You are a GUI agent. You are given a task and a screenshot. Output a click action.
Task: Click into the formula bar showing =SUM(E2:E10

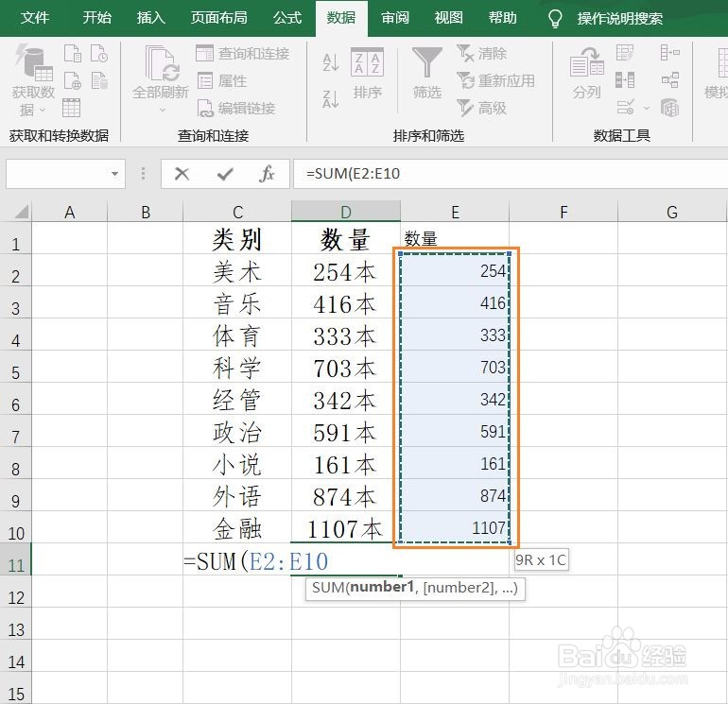pos(511,174)
